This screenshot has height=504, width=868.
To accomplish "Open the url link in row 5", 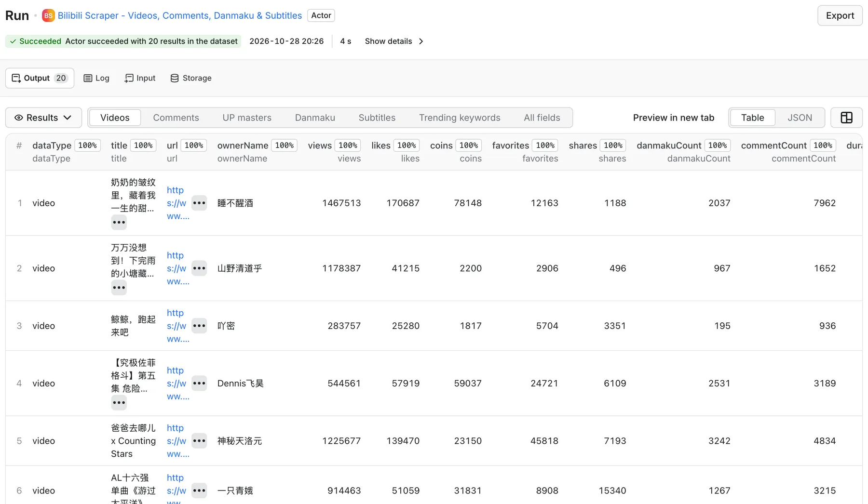I will [177, 441].
